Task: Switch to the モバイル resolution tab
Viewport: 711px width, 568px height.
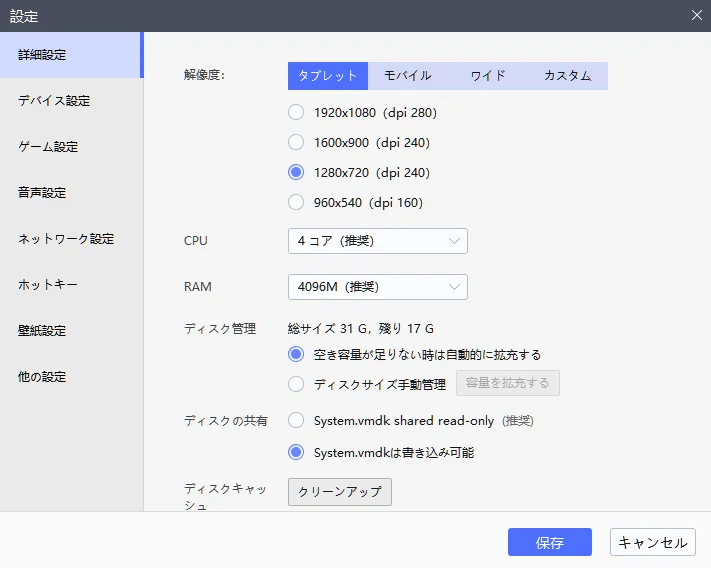Action: click(408, 76)
